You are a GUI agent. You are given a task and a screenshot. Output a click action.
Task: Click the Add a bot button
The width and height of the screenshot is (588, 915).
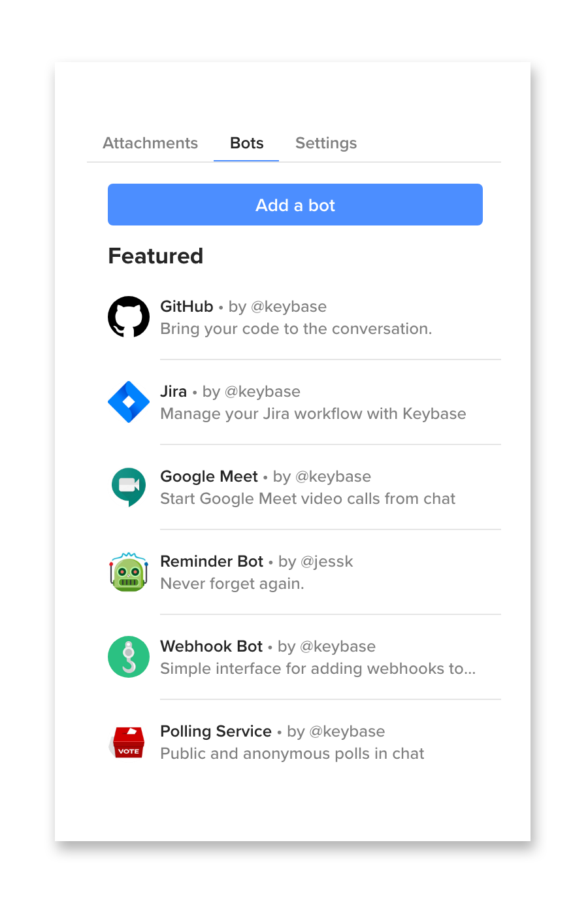tap(295, 205)
